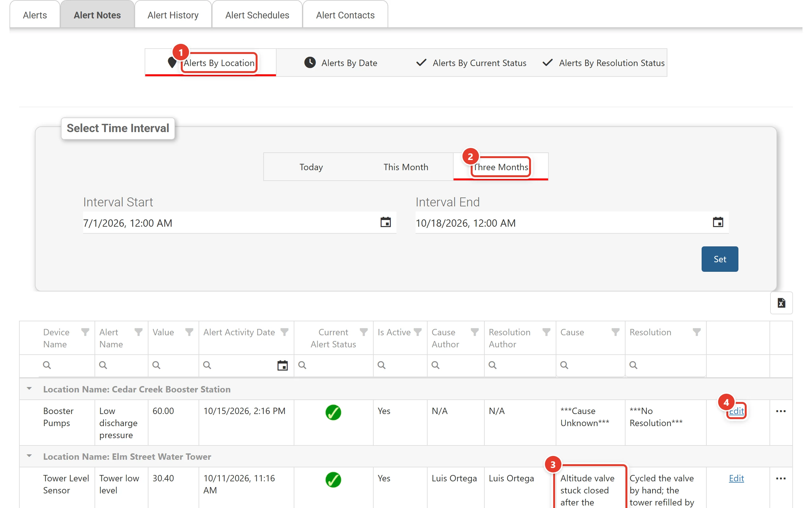Open the Interval Start calendar picker

385,223
